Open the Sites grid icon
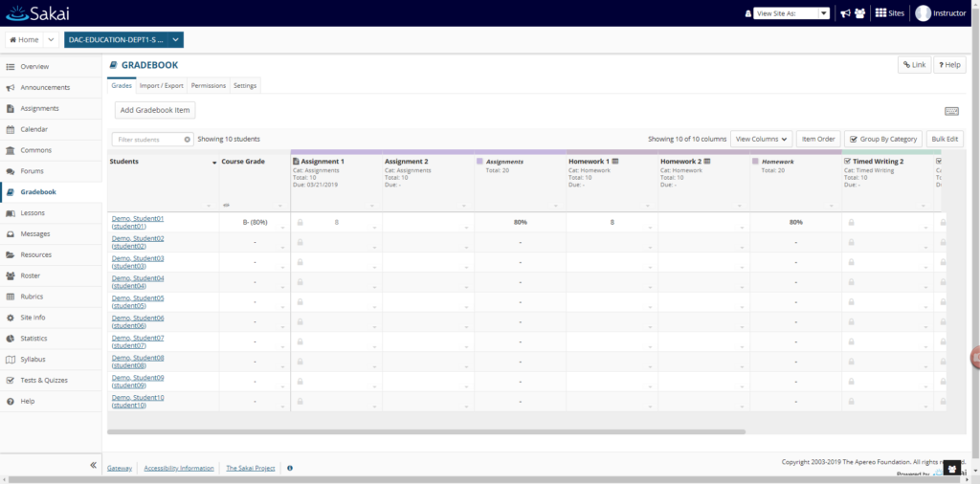 click(x=880, y=13)
